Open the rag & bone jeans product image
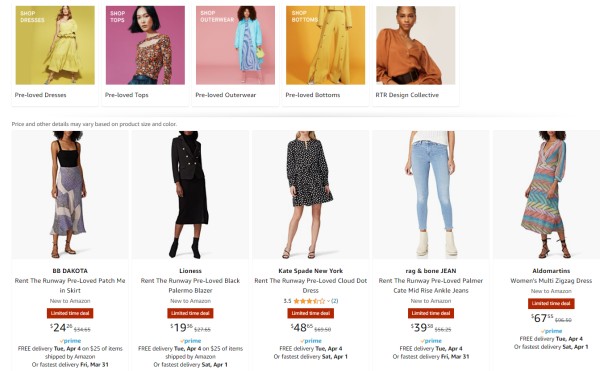The image size is (600, 371). [431, 195]
